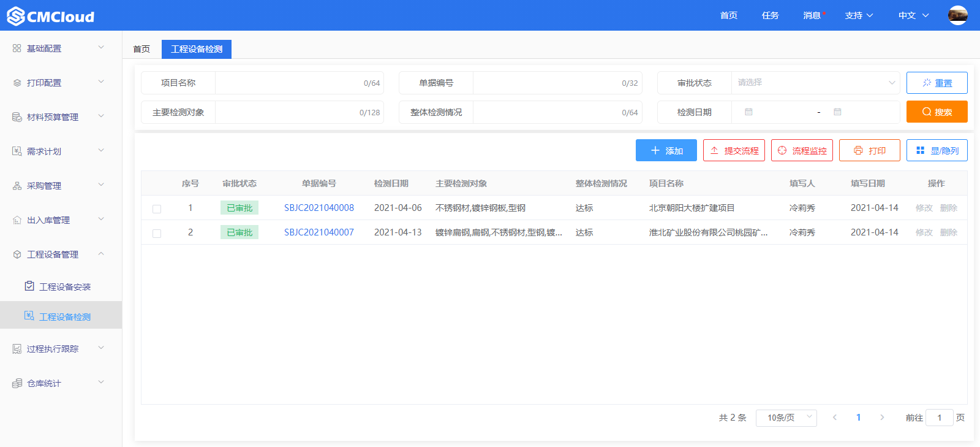Click the 提交流程 button
The height and width of the screenshot is (447, 980).
tap(734, 150)
